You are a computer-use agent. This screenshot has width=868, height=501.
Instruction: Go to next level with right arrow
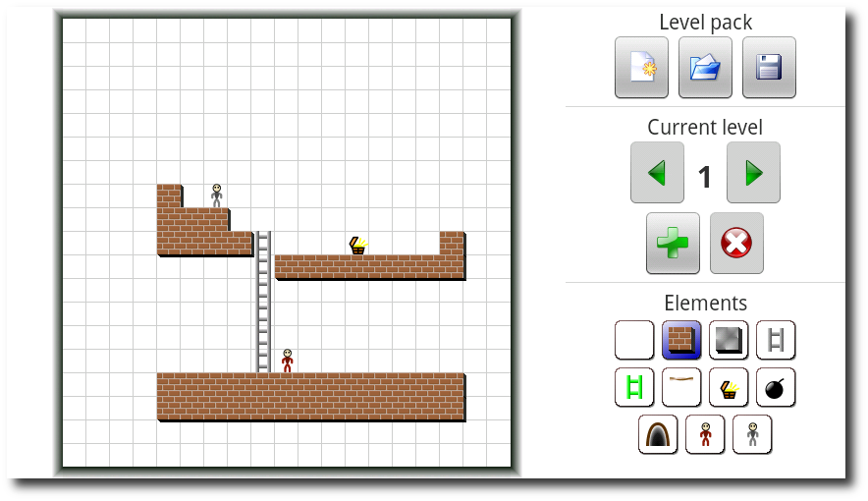[753, 173]
